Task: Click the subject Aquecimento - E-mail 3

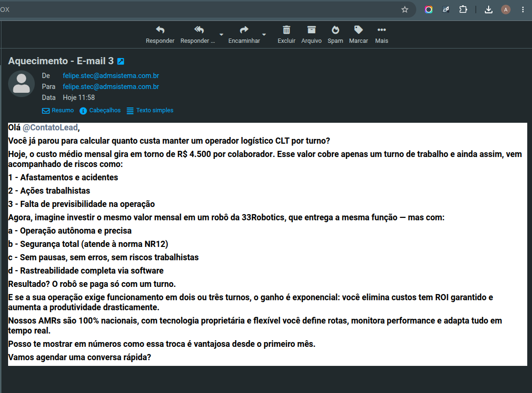Action: coord(61,61)
